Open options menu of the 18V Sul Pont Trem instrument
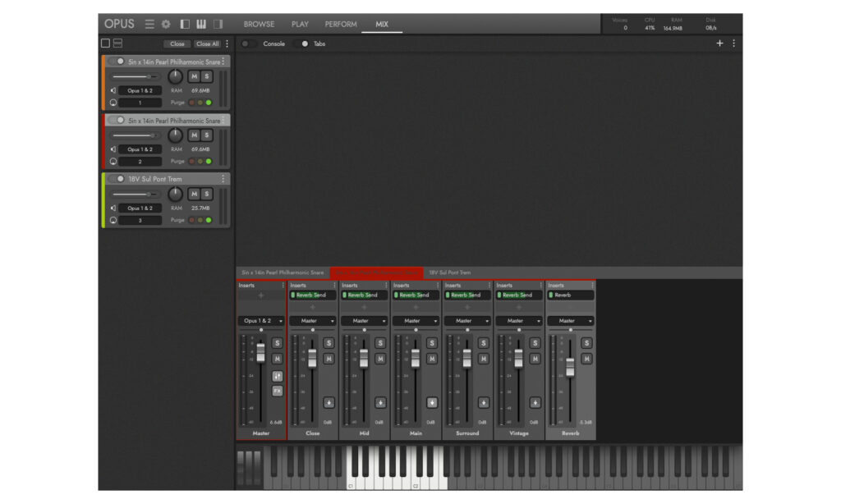841x504 pixels. click(x=223, y=179)
